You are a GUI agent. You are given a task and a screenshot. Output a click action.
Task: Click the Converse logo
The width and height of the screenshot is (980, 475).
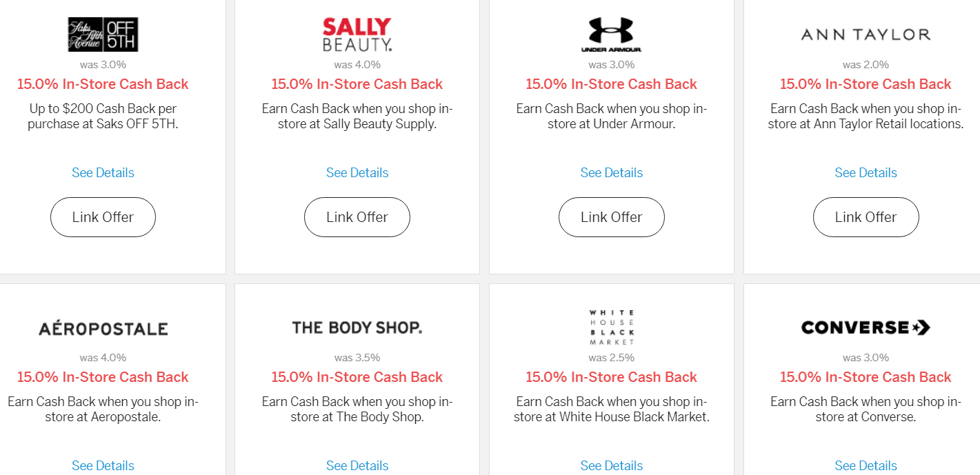pyautogui.click(x=866, y=327)
